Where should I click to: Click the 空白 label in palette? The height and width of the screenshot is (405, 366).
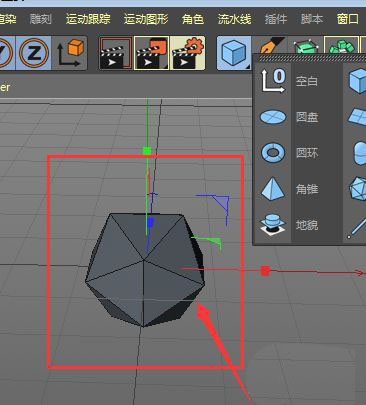[307, 81]
